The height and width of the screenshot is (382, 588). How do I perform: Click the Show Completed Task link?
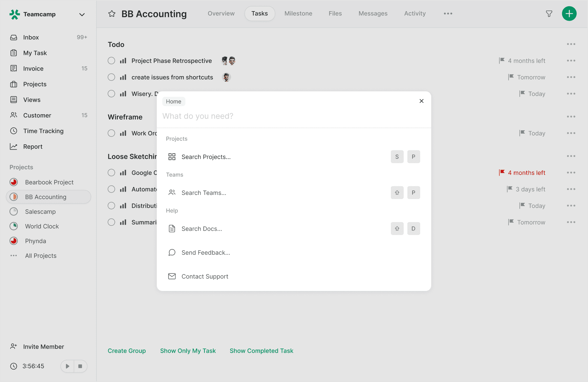[x=261, y=351]
